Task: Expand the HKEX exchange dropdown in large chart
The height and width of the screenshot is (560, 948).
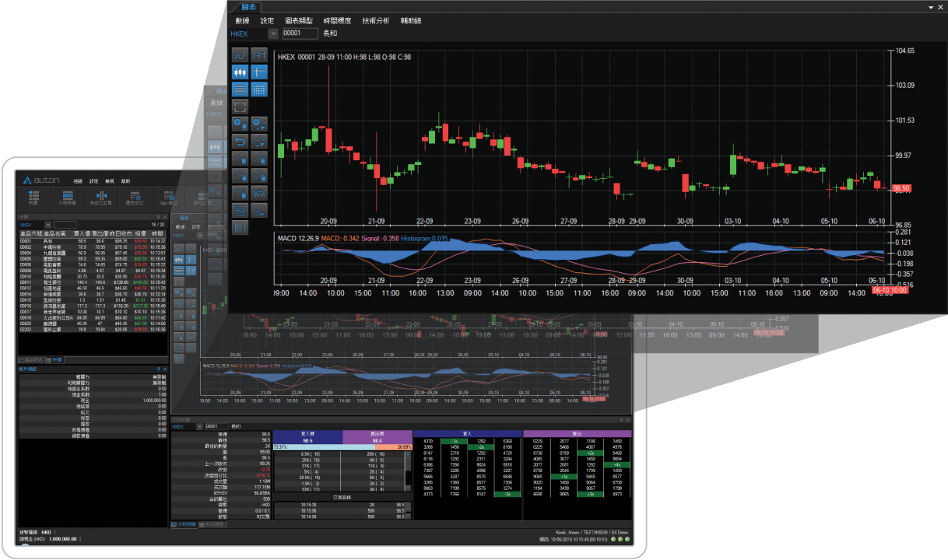Action: click(x=273, y=34)
